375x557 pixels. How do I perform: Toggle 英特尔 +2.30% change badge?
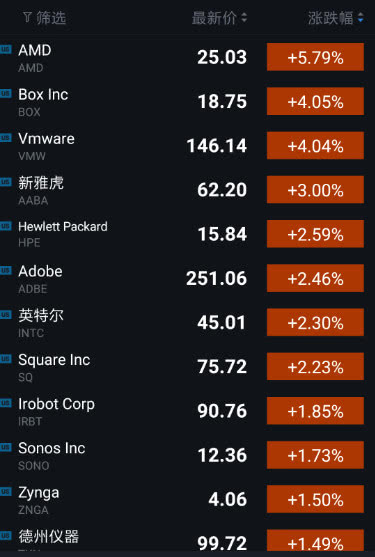click(x=315, y=322)
